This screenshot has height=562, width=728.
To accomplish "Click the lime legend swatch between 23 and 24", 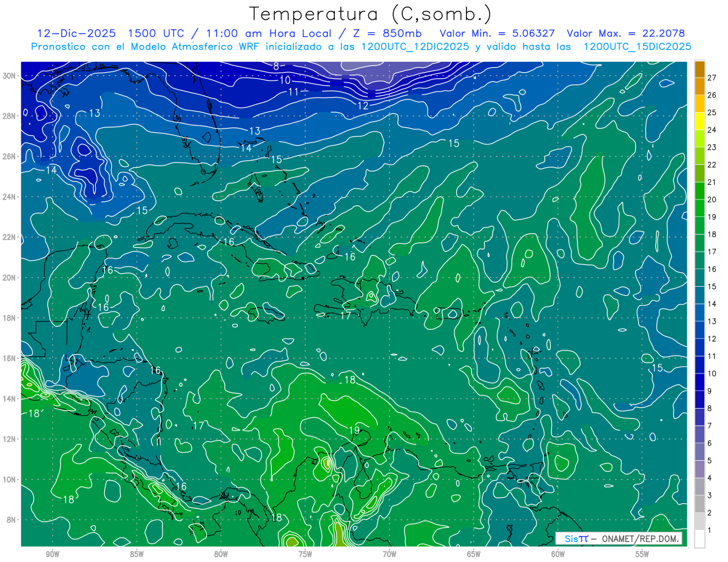I will tap(700, 138).
